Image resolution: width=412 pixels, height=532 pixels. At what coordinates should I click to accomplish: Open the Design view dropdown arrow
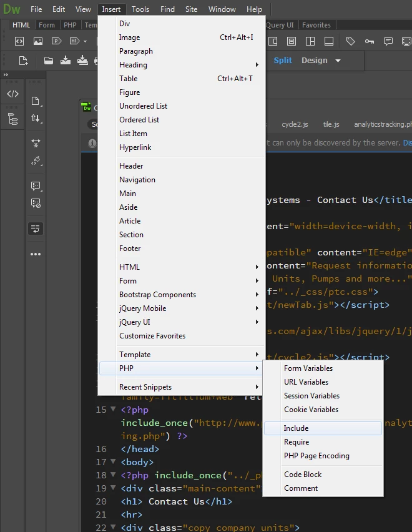tap(338, 61)
